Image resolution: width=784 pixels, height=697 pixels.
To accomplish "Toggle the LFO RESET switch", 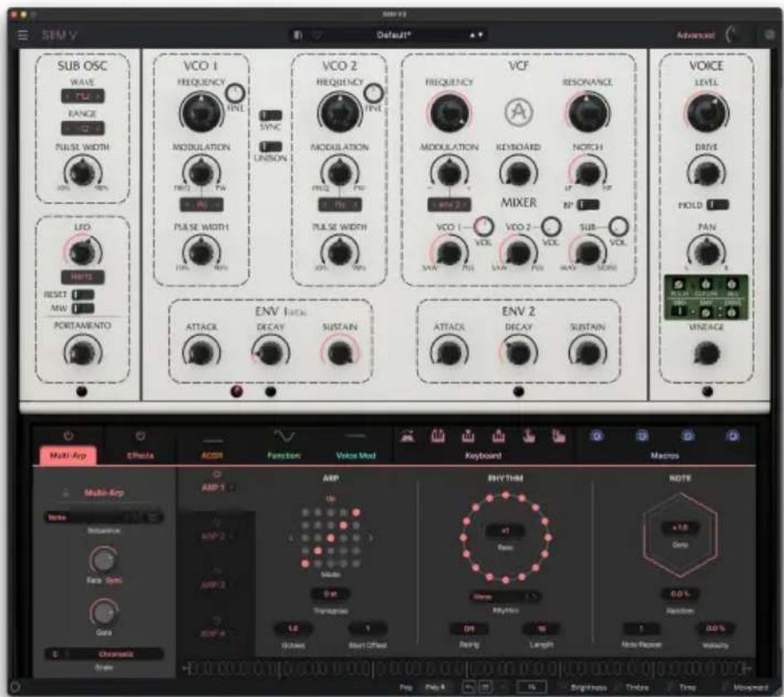I will point(82,295).
